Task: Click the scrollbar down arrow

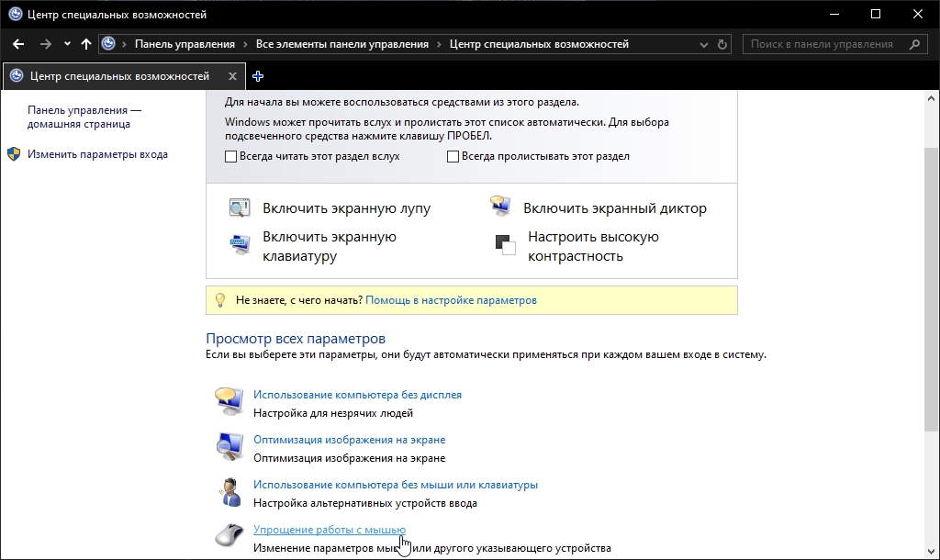Action: pos(931,552)
